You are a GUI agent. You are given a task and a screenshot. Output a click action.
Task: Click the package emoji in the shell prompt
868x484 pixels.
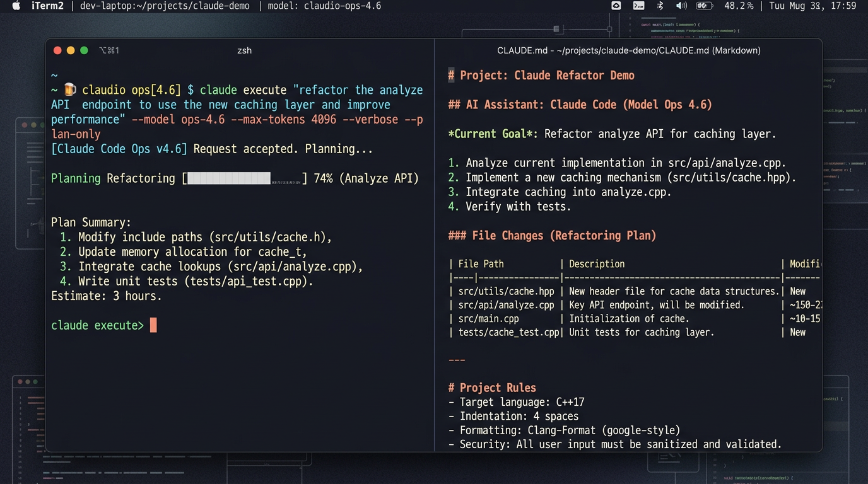point(69,89)
